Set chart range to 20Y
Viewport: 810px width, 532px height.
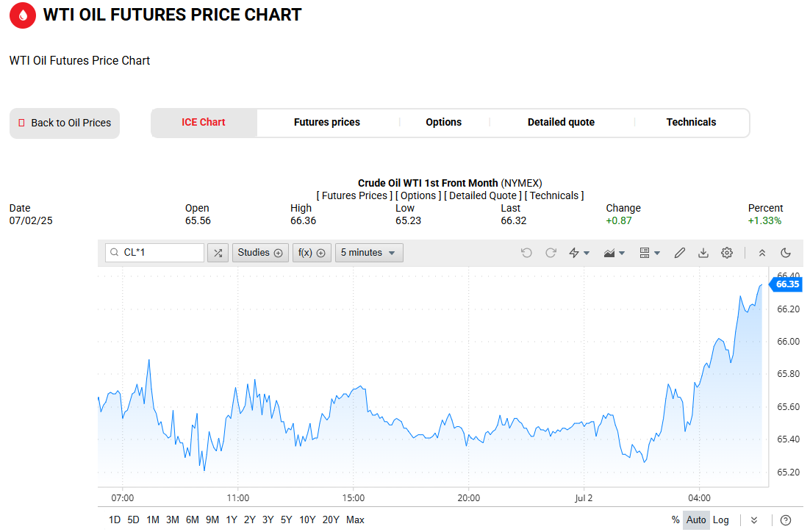point(331,520)
